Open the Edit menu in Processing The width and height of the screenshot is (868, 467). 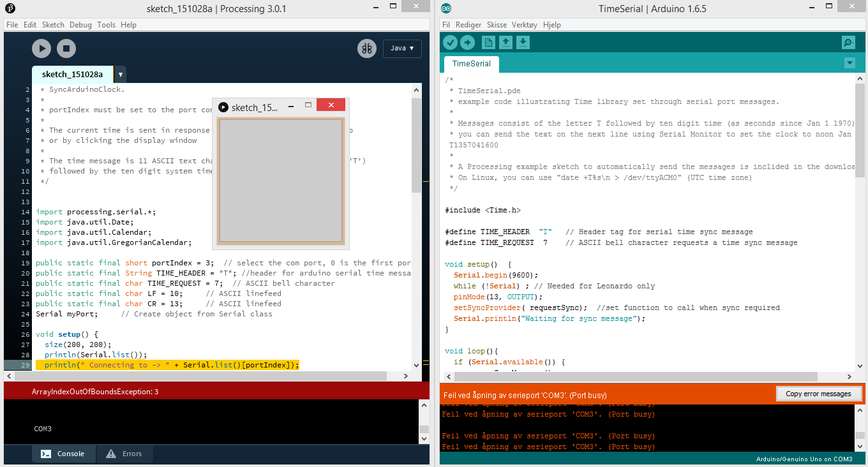pos(30,25)
